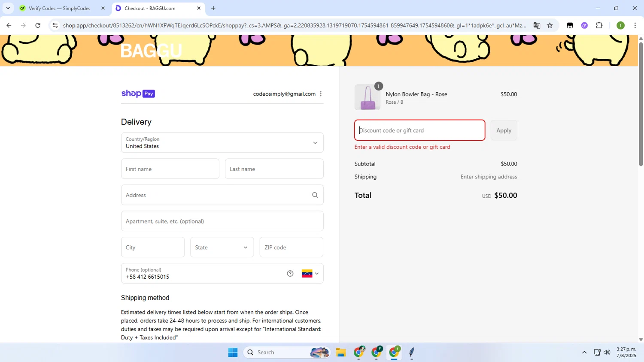The width and height of the screenshot is (644, 362).
Task: Click the City field
Action: point(153,247)
